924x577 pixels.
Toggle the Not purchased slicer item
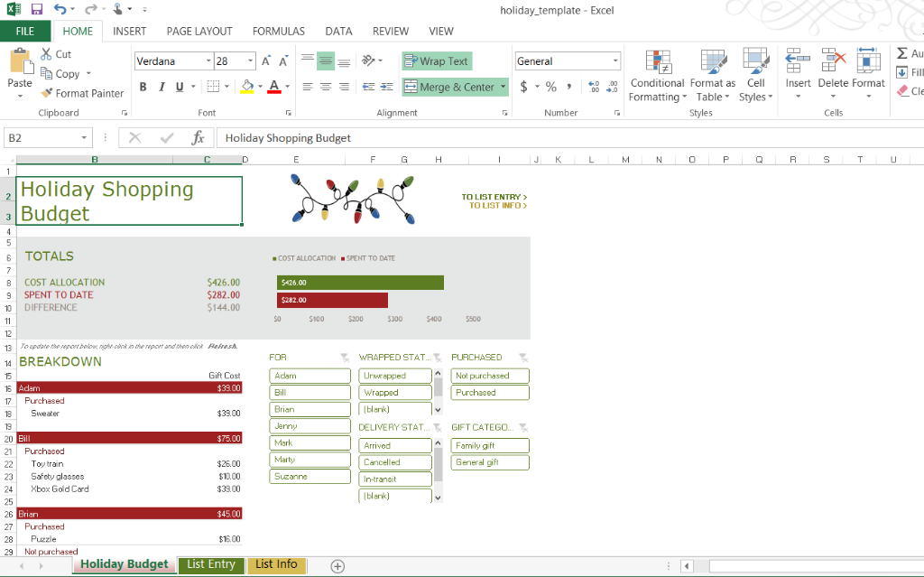[x=490, y=376]
